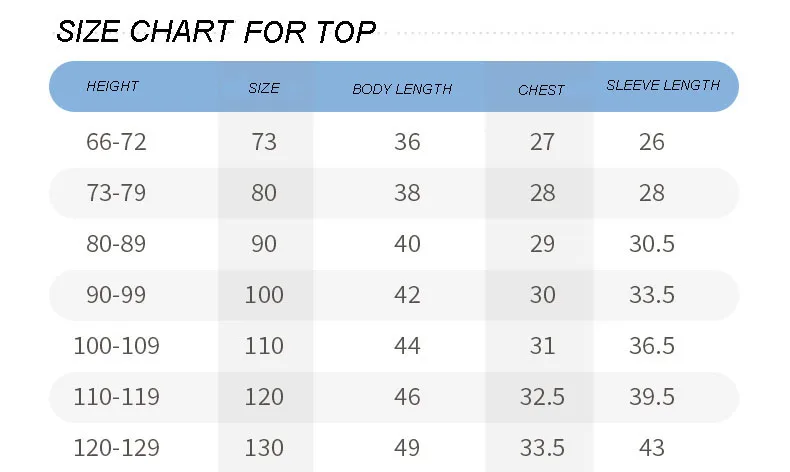
Task: Click the BODY LENGTH column header
Action: tap(402, 89)
